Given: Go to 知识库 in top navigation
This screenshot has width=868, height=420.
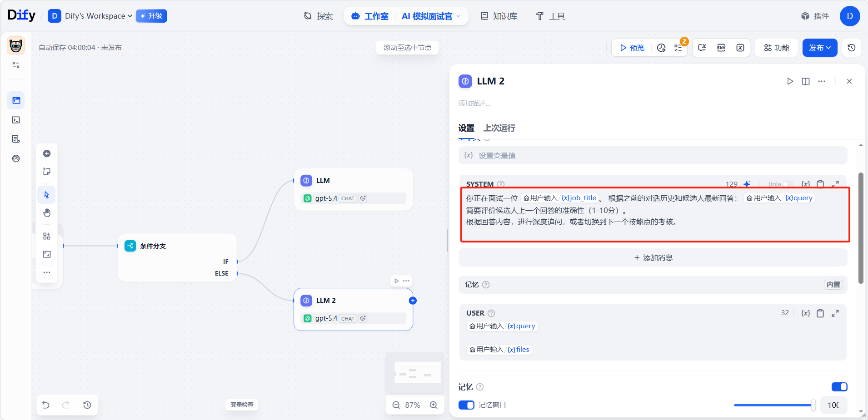Looking at the screenshot, I should click(499, 16).
